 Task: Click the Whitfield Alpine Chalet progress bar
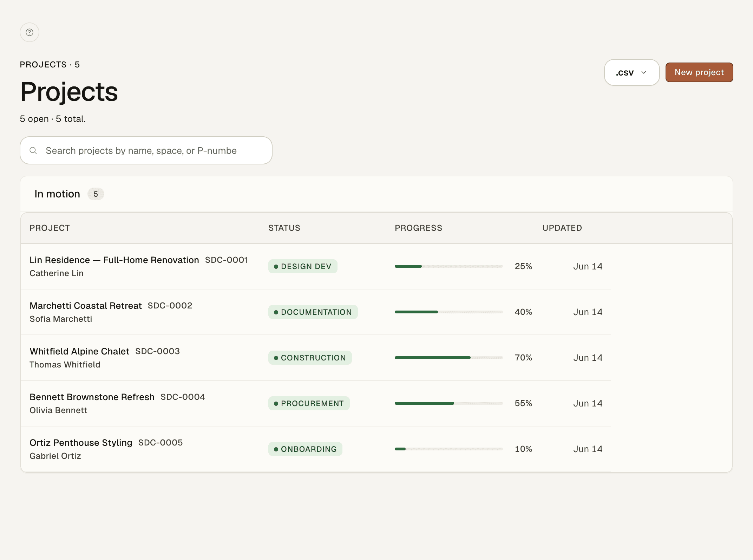[449, 358]
